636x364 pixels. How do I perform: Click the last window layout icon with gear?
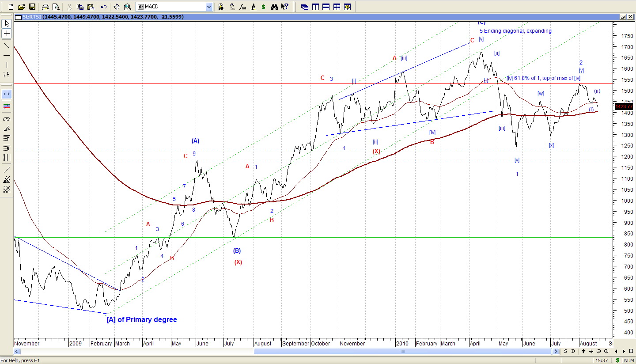347,7
